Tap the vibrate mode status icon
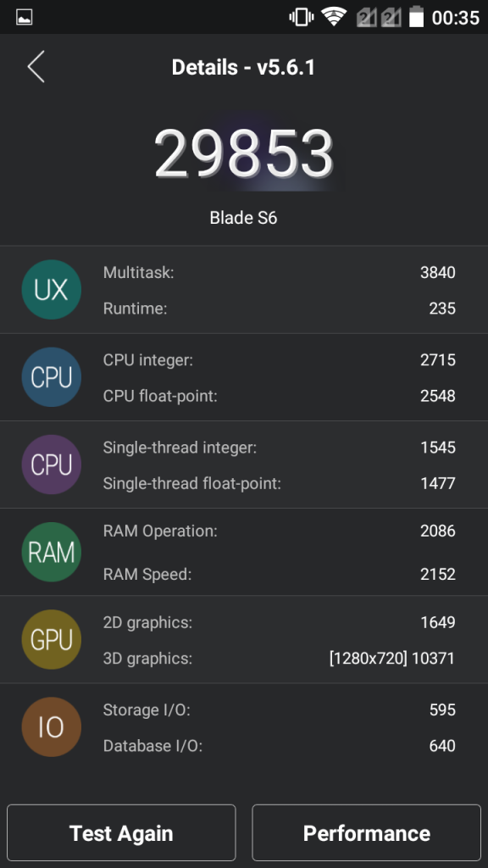488x868 pixels. tap(301, 17)
